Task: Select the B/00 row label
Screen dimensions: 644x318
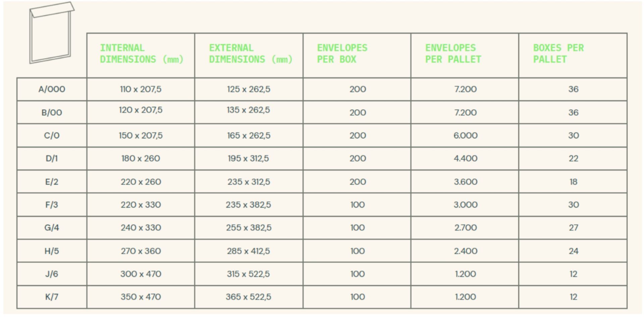Action: point(52,112)
